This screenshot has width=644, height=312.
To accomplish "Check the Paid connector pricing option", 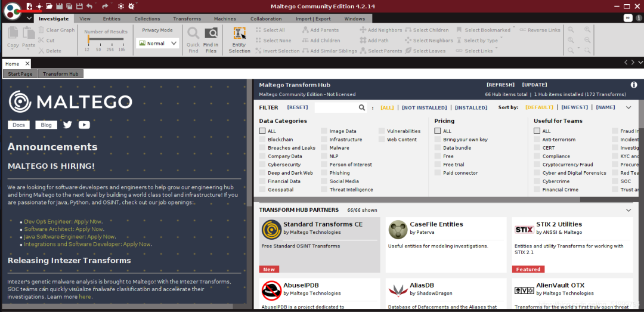I will (x=438, y=173).
